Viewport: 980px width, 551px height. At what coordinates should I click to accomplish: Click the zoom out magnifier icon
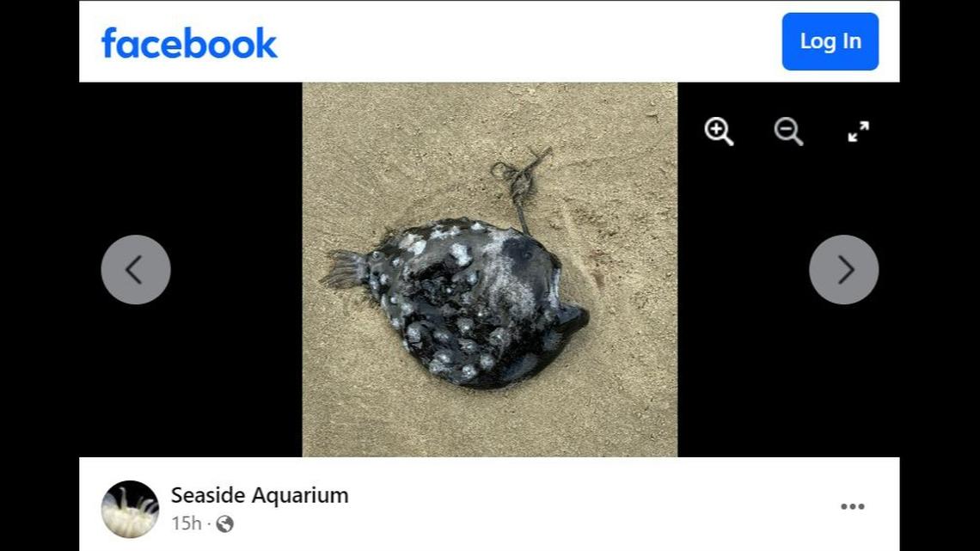point(788,132)
